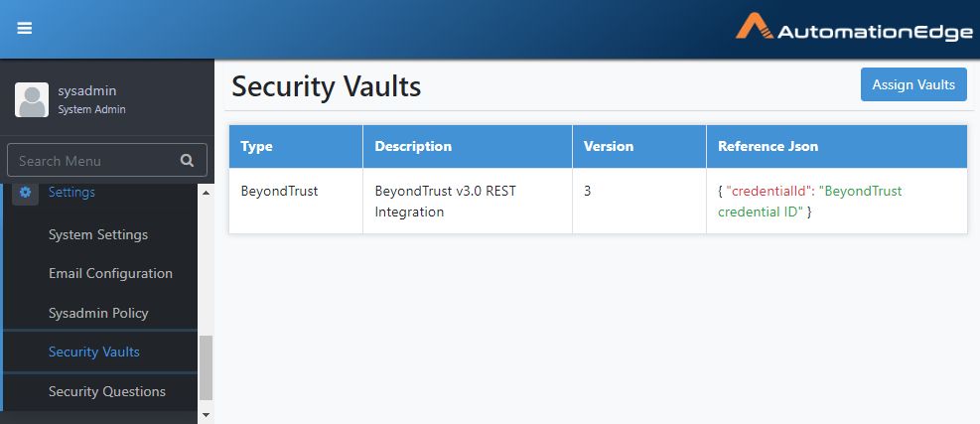980x424 pixels.
Task: Click the Assign Vaults button
Action: tap(913, 84)
